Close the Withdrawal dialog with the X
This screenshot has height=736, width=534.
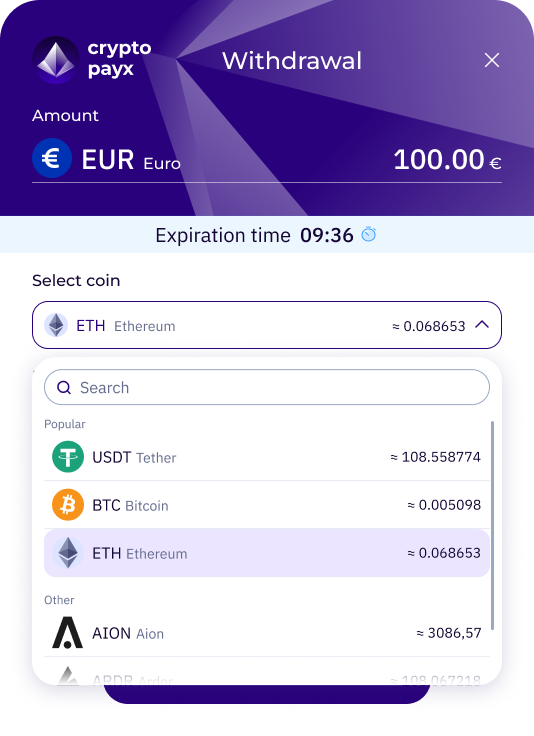click(x=492, y=60)
